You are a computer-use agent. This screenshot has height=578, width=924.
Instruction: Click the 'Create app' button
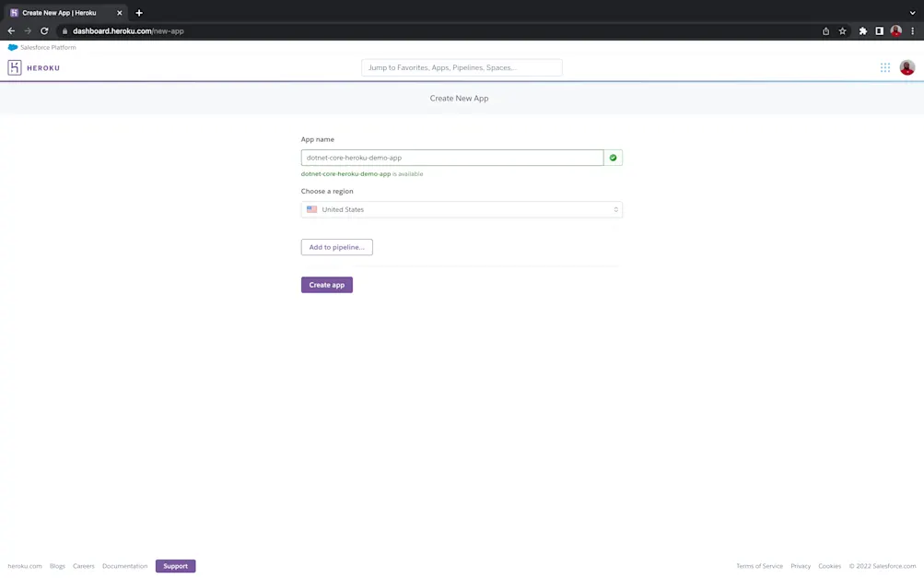(x=326, y=284)
